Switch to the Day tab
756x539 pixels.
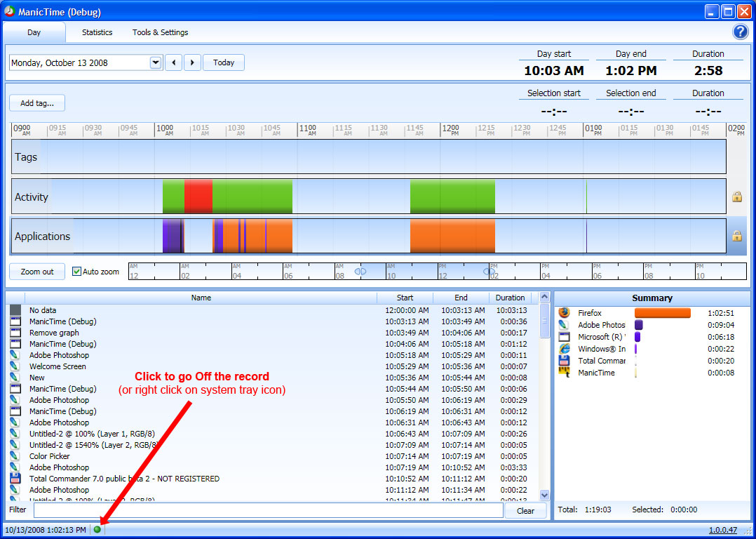[x=34, y=32]
